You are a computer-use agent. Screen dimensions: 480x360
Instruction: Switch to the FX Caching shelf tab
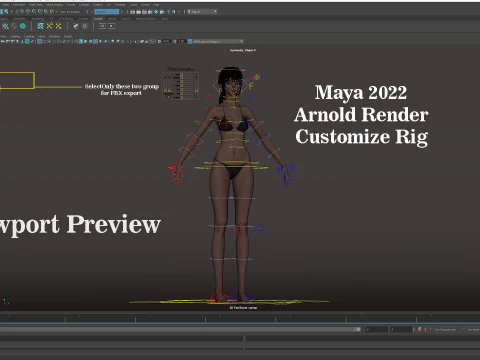tap(66, 19)
